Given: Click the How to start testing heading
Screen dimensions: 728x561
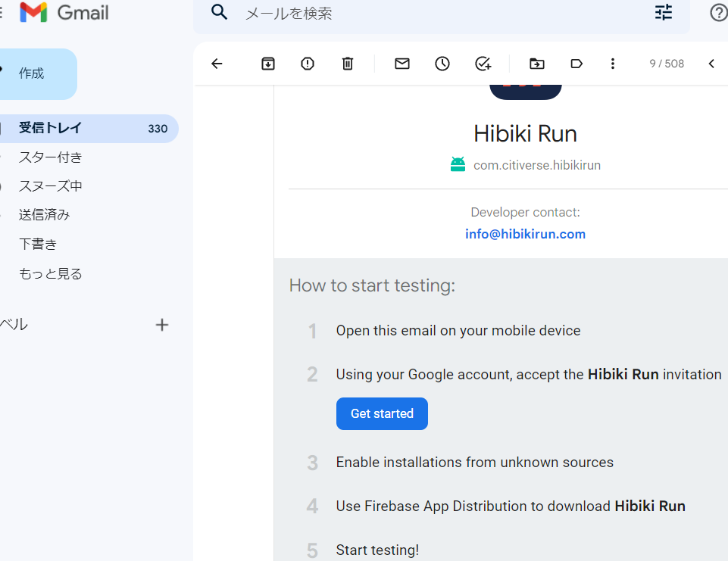Looking at the screenshot, I should pyautogui.click(x=372, y=285).
